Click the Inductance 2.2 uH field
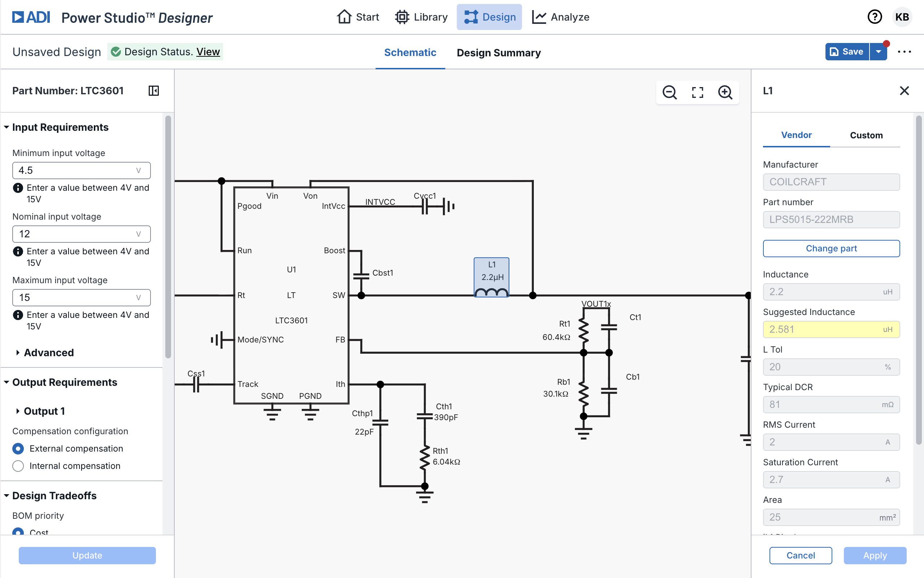924x578 pixels. click(x=831, y=292)
